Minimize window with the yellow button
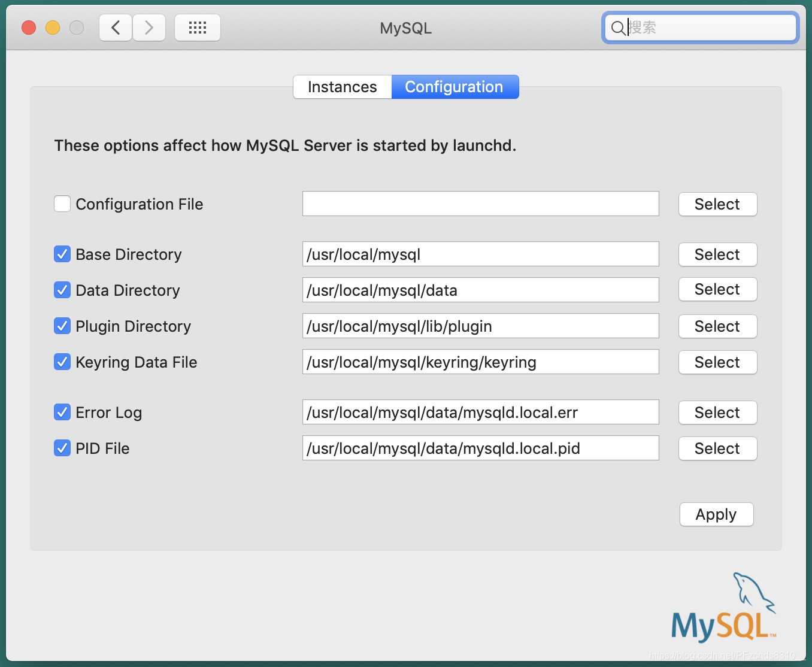This screenshot has height=667, width=812. coord(53,28)
